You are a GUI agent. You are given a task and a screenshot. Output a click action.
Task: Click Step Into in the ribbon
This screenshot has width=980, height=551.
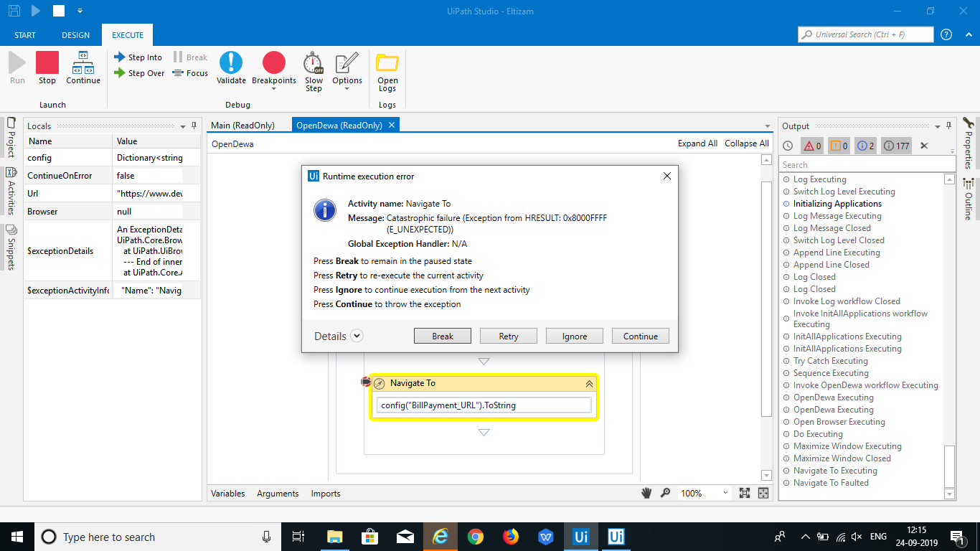pyautogui.click(x=138, y=57)
